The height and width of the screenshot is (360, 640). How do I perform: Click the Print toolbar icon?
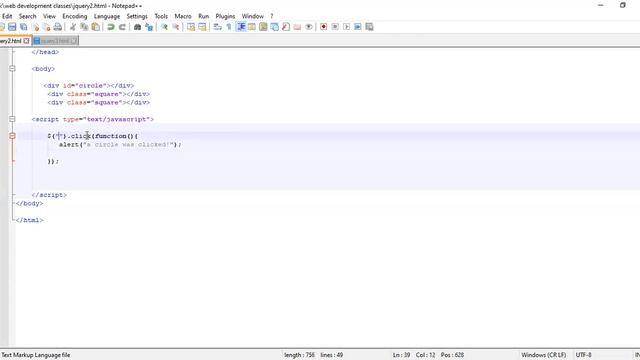coord(58,27)
